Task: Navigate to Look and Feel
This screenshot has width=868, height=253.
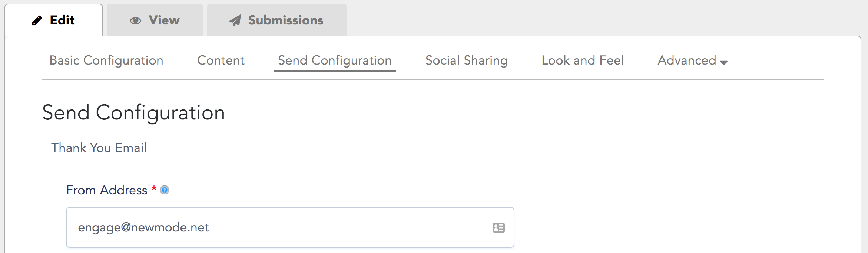Action: 583,60
